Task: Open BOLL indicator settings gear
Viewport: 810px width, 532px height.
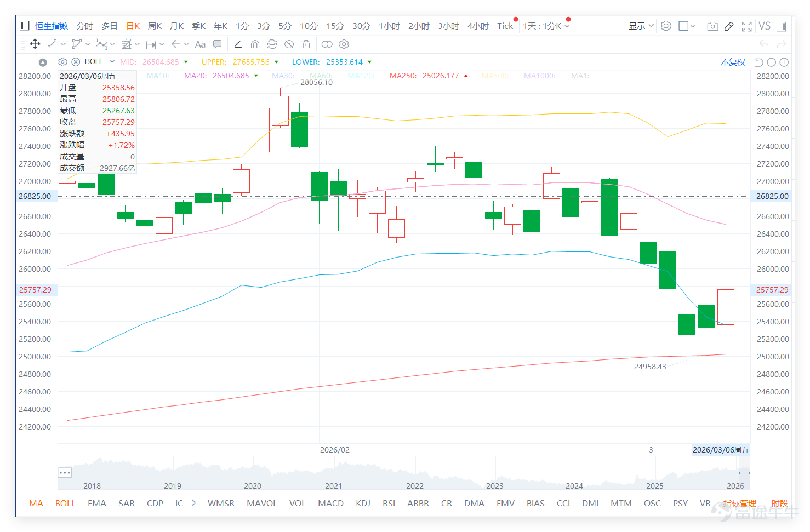Action: click(x=62, y=62)
